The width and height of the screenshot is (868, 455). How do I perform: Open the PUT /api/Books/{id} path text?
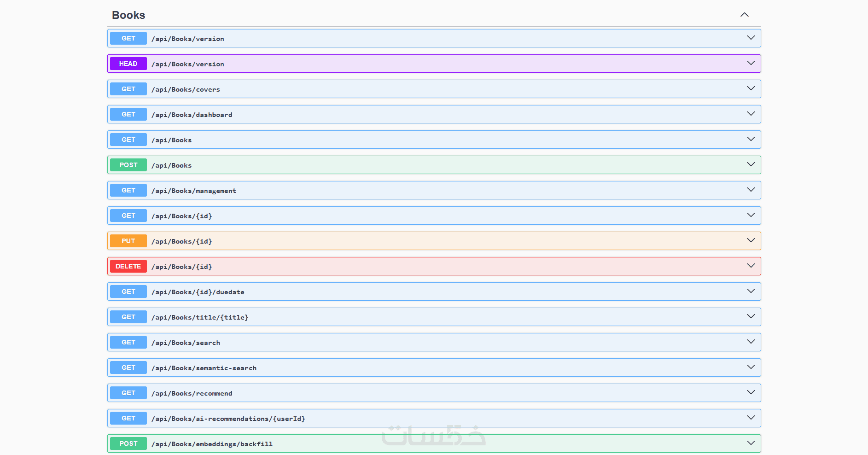coord(182,241)
